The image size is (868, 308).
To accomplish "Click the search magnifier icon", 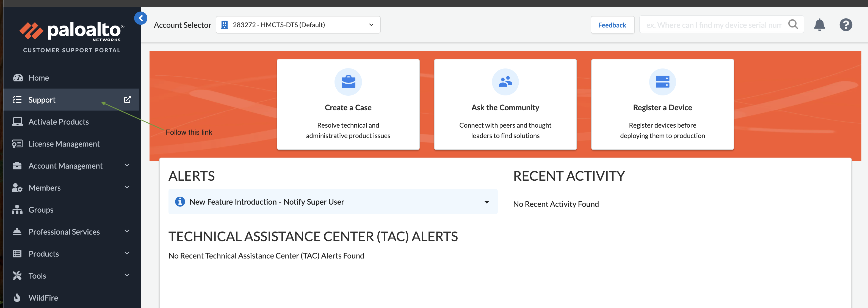I will click(793, 24).
